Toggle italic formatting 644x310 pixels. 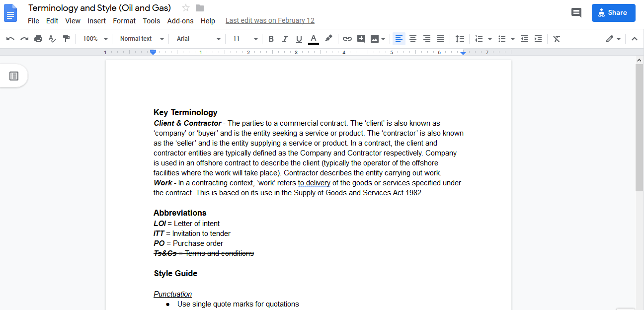[285, 39]
